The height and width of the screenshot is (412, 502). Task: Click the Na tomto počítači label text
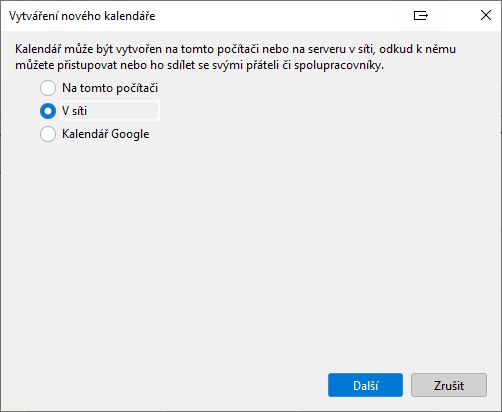click(x=110, y=88)
